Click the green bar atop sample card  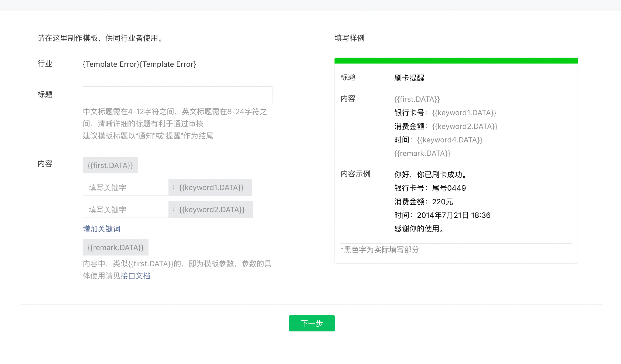pyautogui.click(x=456, y=61)
